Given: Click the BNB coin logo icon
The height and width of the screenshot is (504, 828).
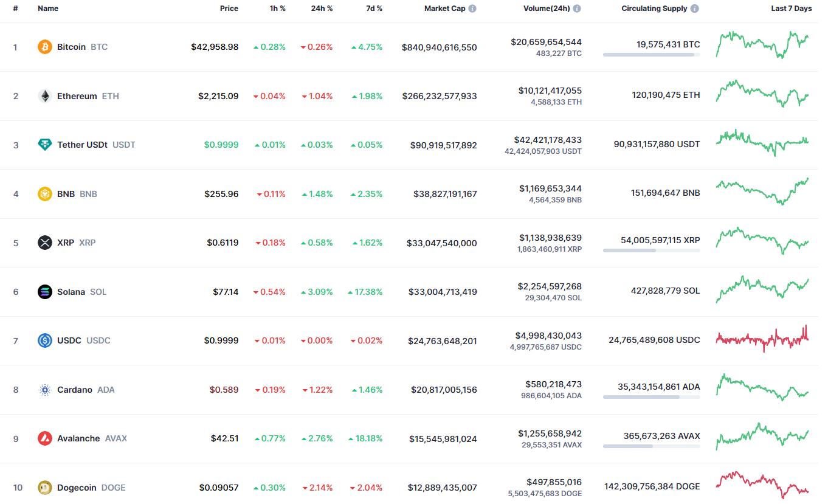Looking at the screenshot, I should pos(45,194).
